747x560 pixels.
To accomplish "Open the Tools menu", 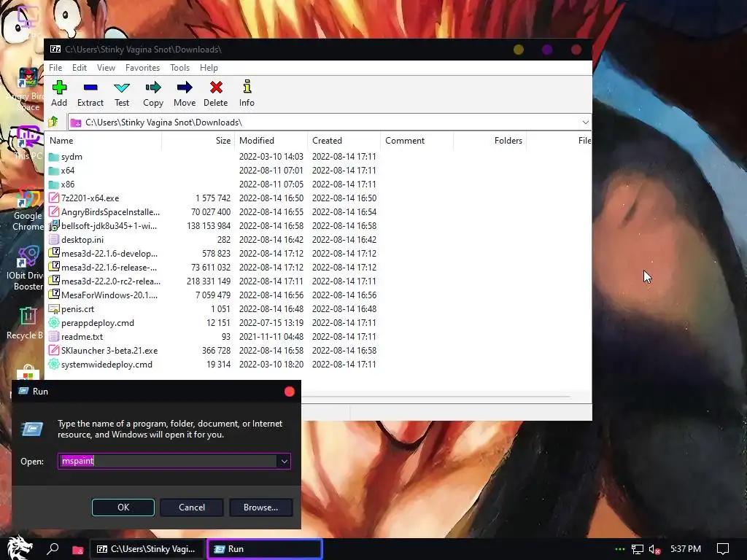I will click(179, 68).
